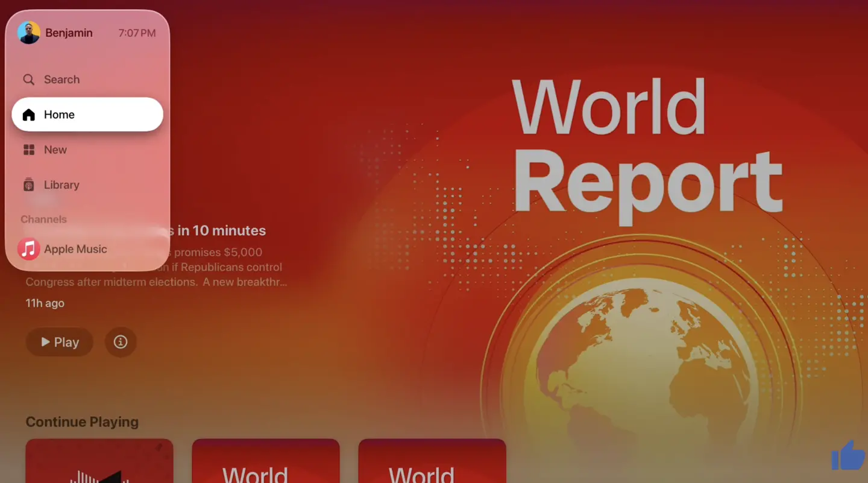Click the World Report hero title
868x483 pixels.
pyautogui.click(x=647, y=146)
